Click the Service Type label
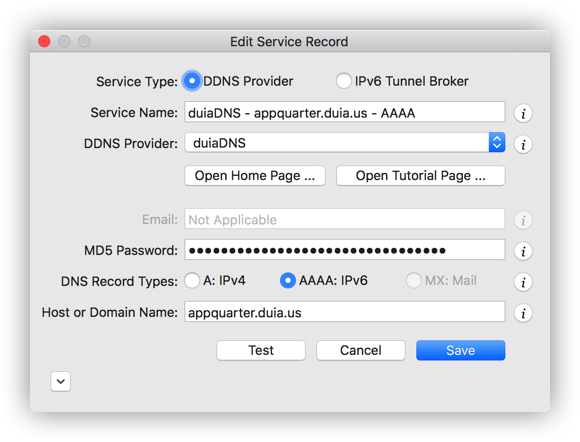 tap(137, 81)
